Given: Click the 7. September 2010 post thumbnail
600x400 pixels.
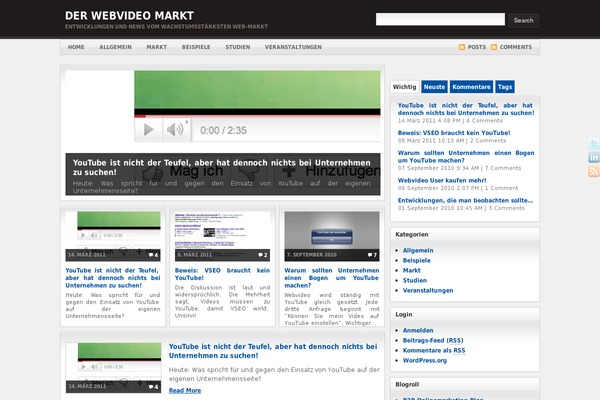Looking at the screenshot, I should (x=332, y=236).
